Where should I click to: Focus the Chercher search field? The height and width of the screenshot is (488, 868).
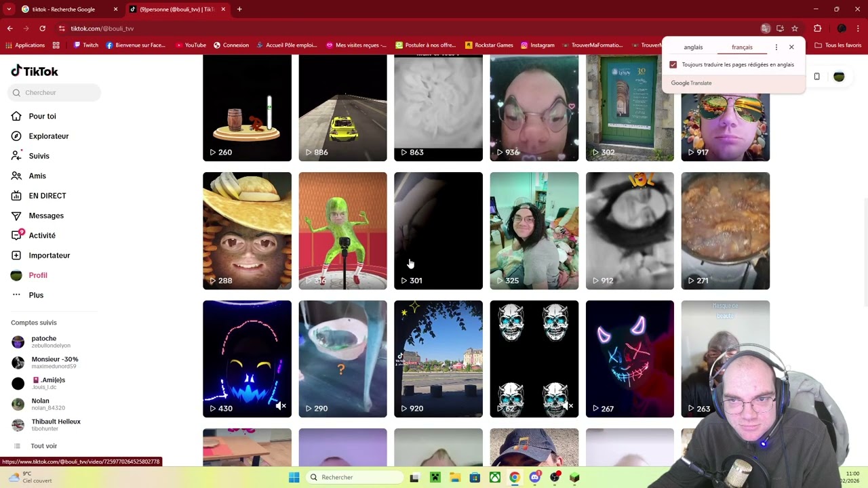point(56,93)
